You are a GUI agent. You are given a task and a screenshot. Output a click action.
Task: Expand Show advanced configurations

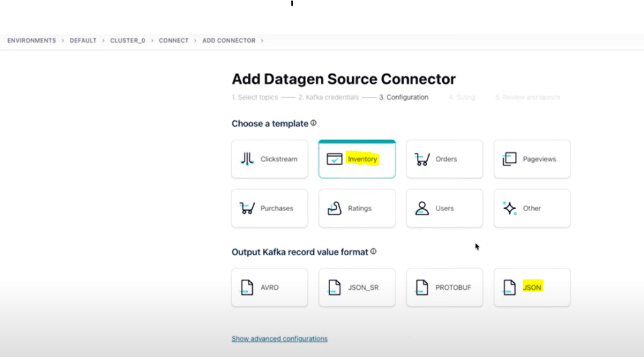(279, 339)
